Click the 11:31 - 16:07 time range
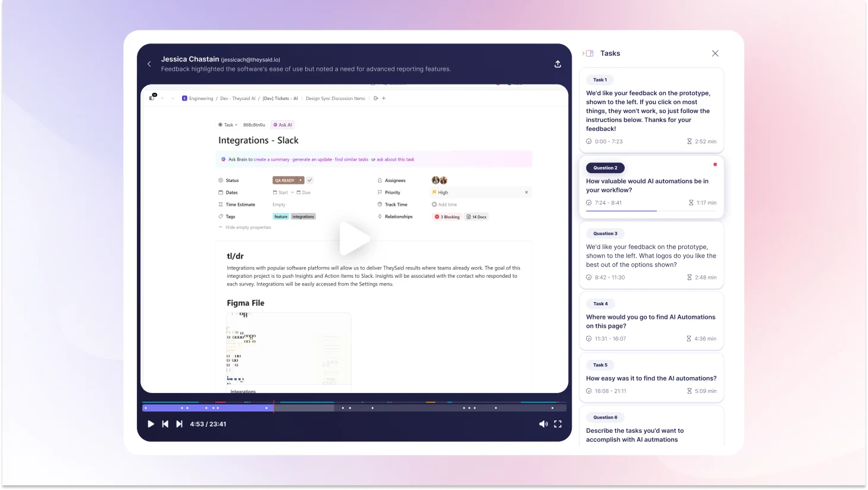 606,339
